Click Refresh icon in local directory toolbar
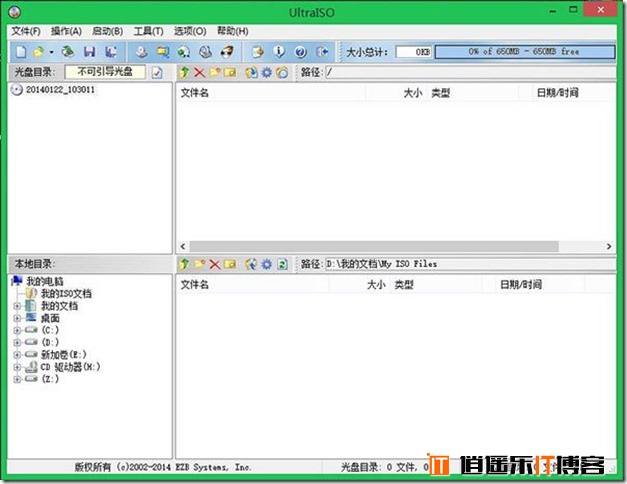 pos(282,264)
